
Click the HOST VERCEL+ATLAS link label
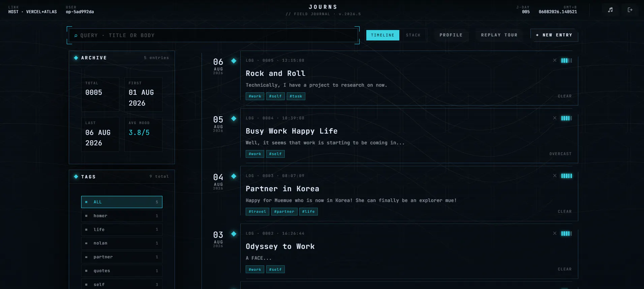[x=33, y=12]
